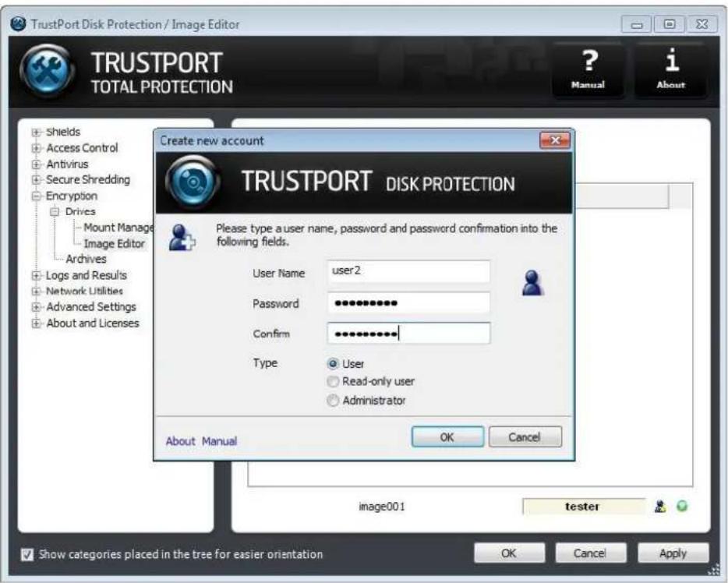Open the Manual help icon in header
Viewport: 728px width, 583px height.
coord(588,69)
